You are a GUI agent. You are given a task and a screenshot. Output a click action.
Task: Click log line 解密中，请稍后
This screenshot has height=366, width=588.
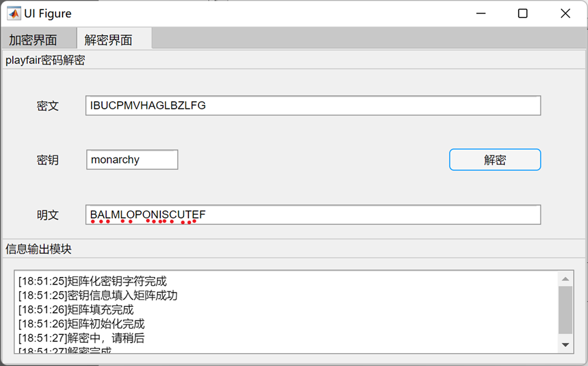82,338
